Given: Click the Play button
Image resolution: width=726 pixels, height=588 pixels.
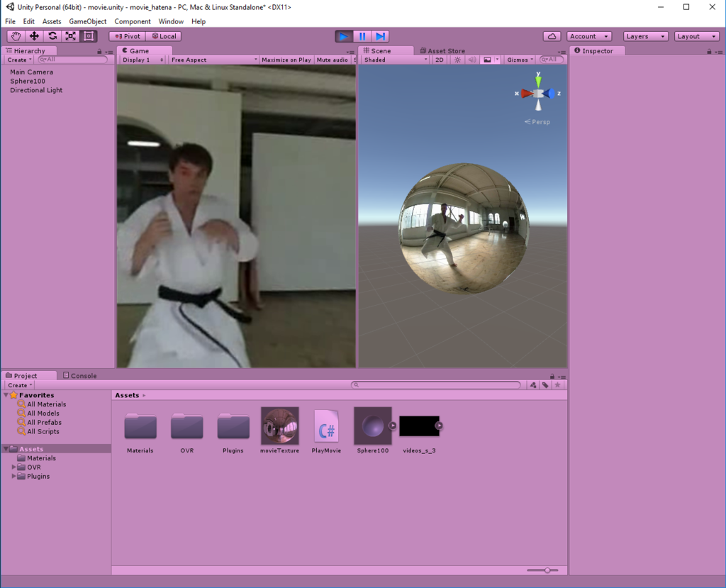Looking at the screenshot, I should [x=344, y=36].
